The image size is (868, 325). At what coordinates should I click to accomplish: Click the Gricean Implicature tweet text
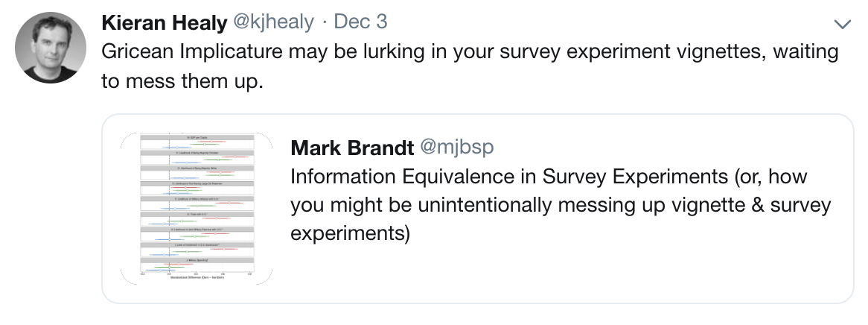click(469, 53)
